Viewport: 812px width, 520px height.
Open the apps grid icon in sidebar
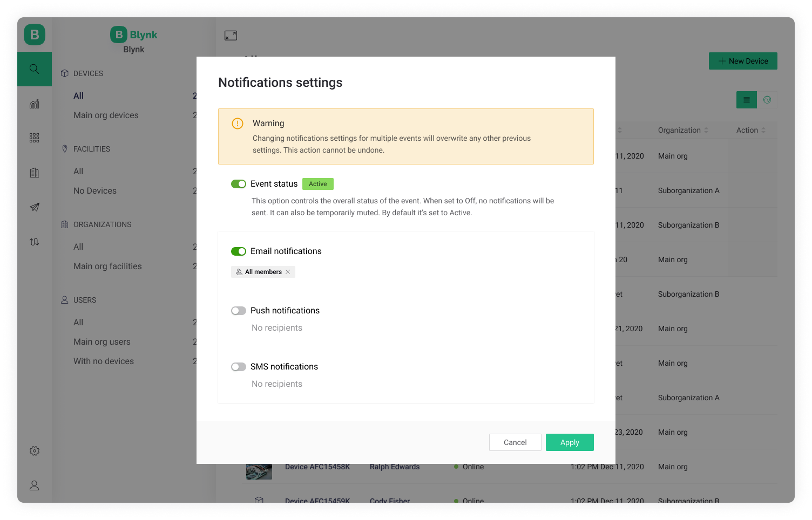[34, 138]
